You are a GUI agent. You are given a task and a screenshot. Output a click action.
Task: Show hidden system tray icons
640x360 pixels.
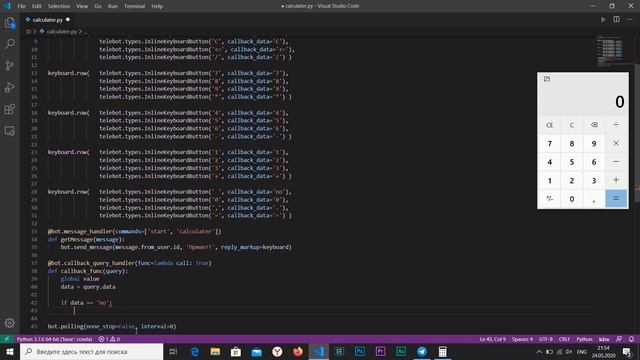point(539,351)
